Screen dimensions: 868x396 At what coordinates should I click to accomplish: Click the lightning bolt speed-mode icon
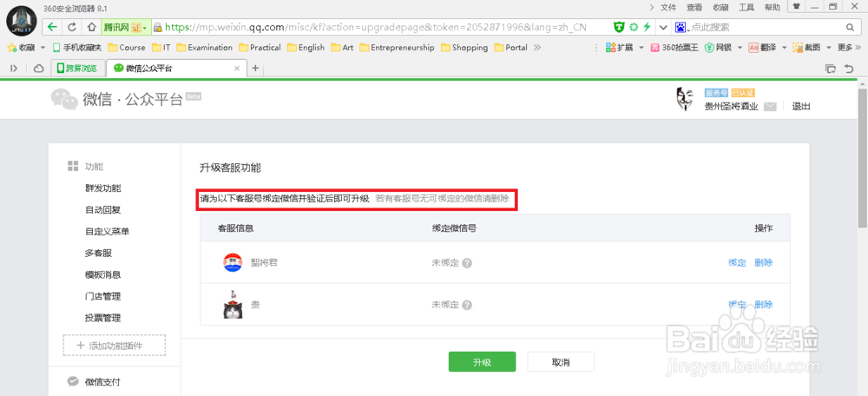[x=646, y=27]
